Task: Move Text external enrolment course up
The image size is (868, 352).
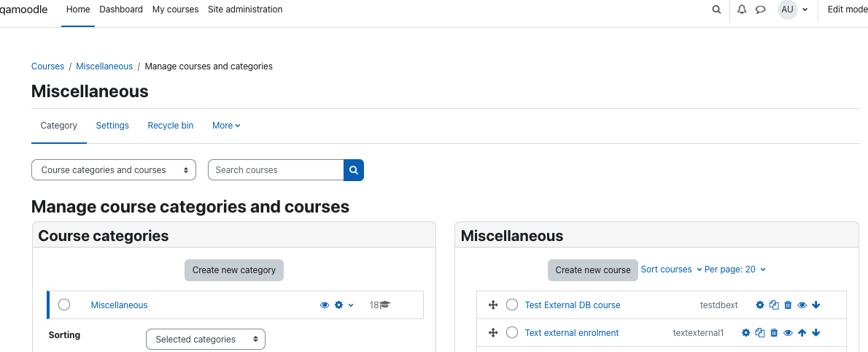Action: (x=802, y=332)
